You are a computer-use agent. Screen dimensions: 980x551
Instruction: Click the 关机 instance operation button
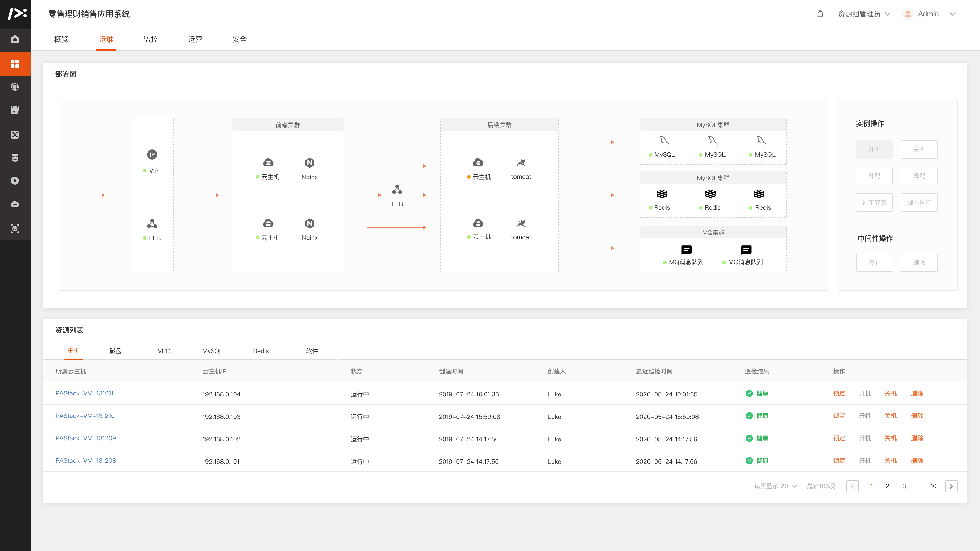click(x=919, y=149)
